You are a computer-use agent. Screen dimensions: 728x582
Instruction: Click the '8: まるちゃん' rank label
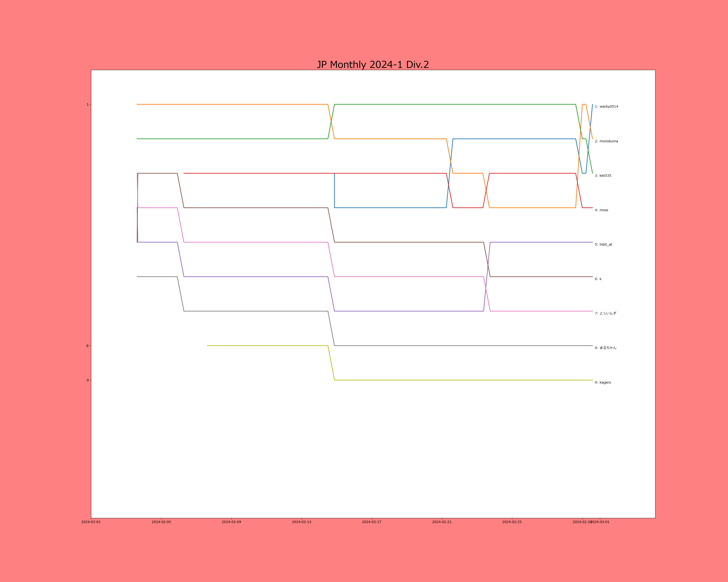coord(605,348)
